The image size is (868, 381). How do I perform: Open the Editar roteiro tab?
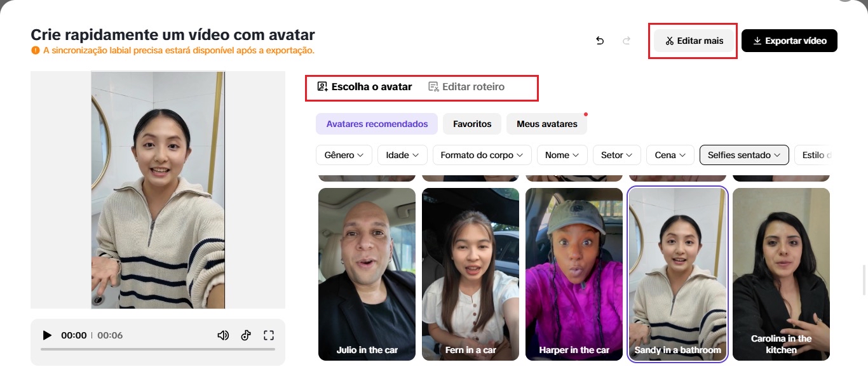466,86
